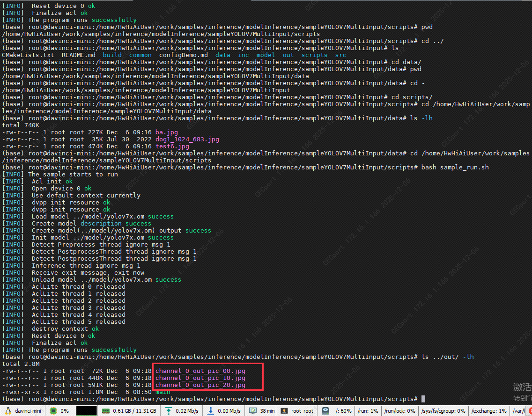This screenshot has height=416, width=532.
Task: Click the green executable name main
Action: click(x=163, y=392)
